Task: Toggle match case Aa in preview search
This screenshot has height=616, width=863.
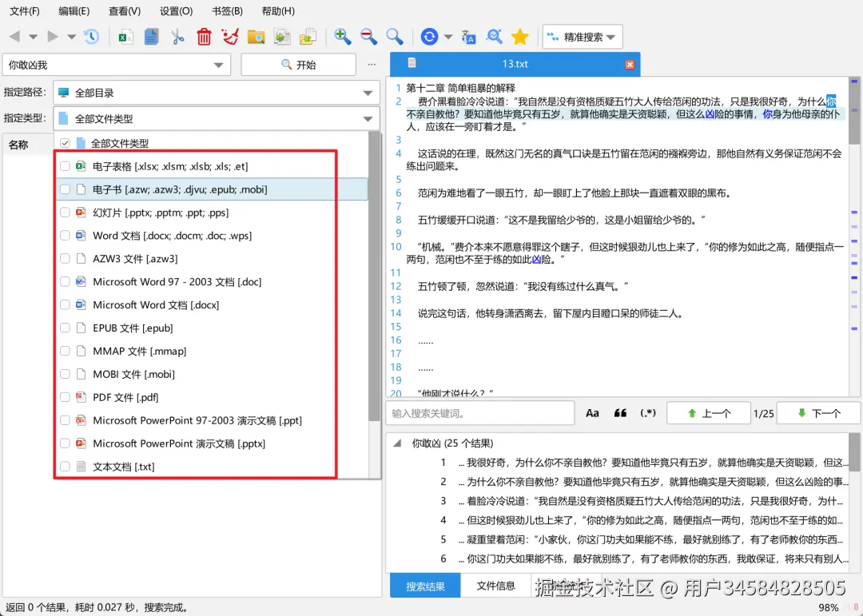Action: click(x=592, y=413)
